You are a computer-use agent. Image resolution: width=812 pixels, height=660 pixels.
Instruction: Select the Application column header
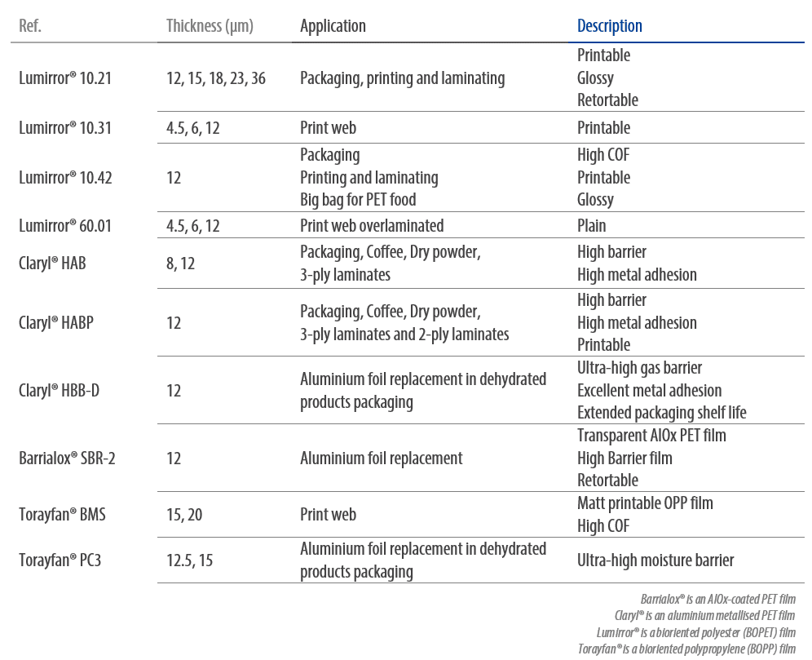point(333,26)
